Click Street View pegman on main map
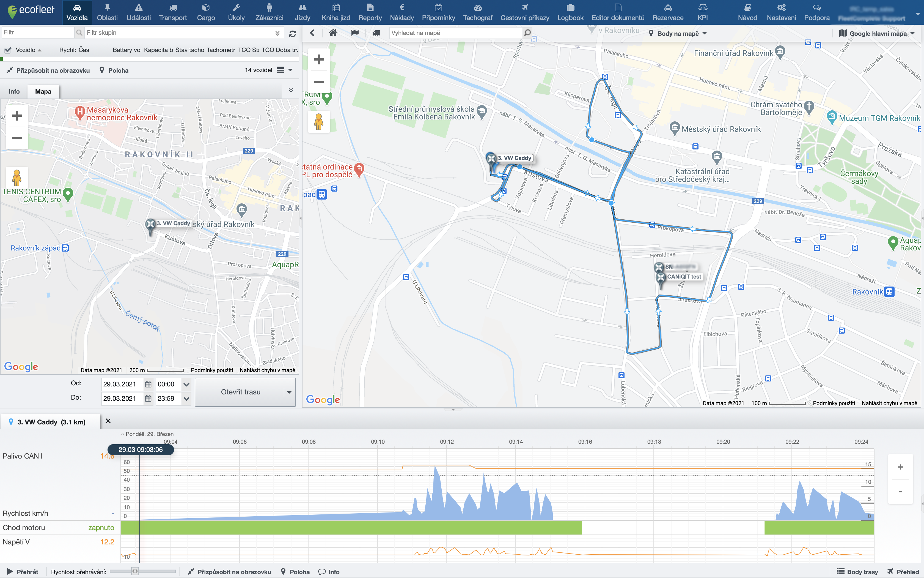 click(319, 122)
